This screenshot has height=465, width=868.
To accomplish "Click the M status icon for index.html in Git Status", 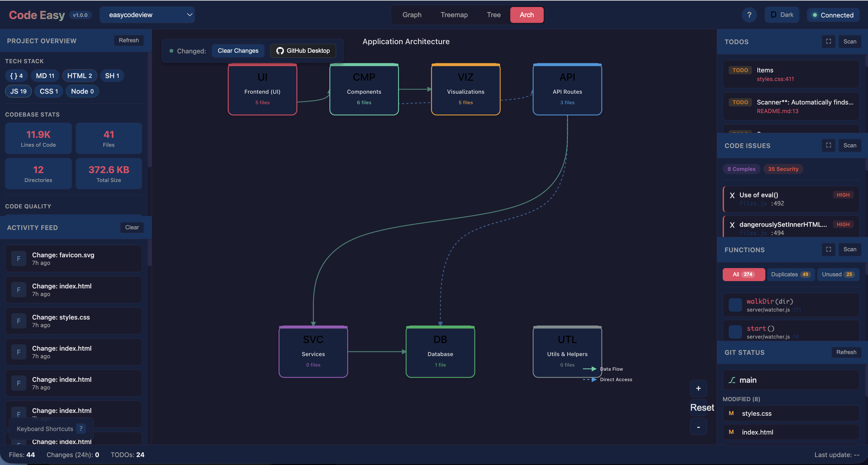I will tap(731, 432).
